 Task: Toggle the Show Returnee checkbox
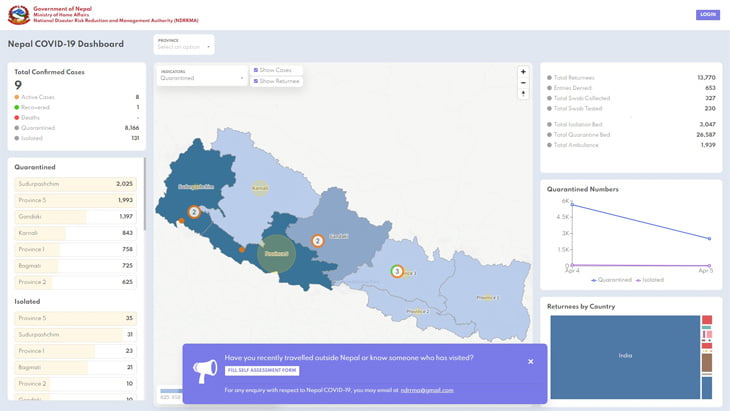click(256, 80)
